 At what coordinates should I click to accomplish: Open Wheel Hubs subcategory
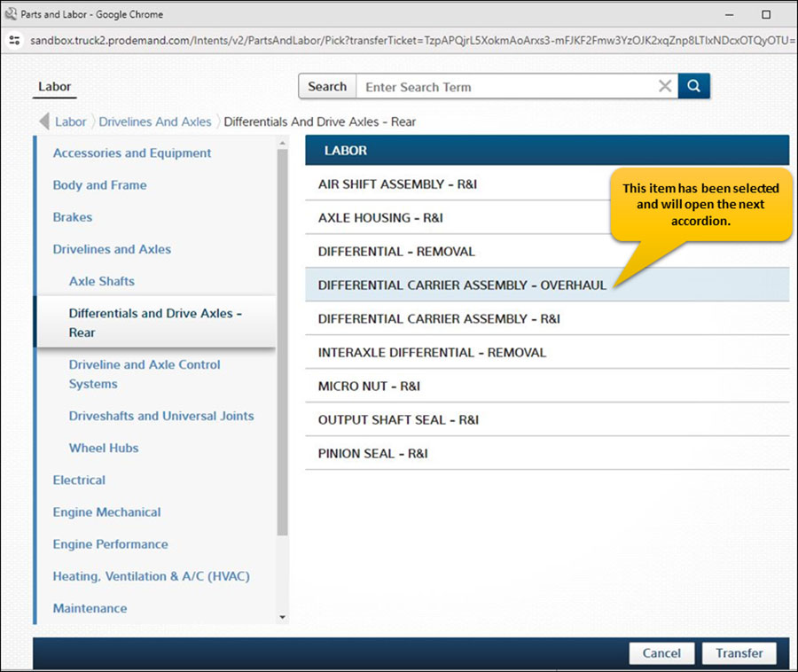[104, 448]
